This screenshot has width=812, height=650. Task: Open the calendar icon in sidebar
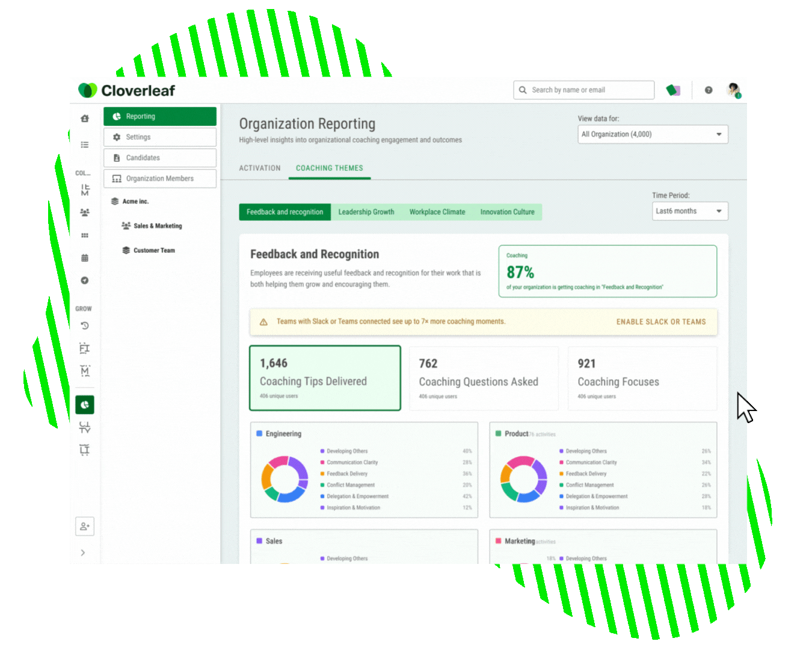[x=84, y=258]
